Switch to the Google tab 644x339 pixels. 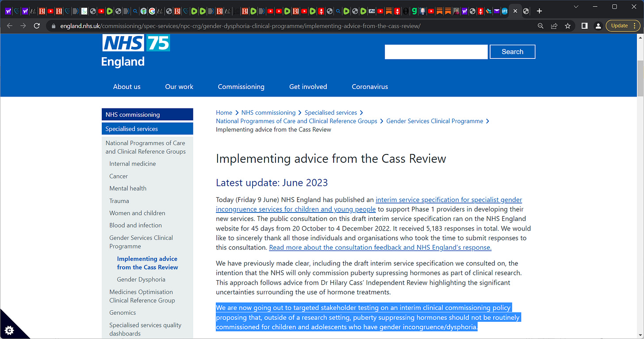[x=152, y=11]
